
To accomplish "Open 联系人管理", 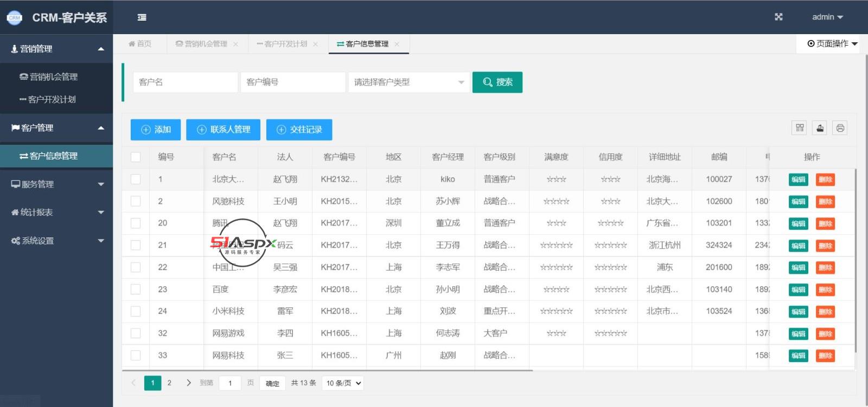I will 223,130.
